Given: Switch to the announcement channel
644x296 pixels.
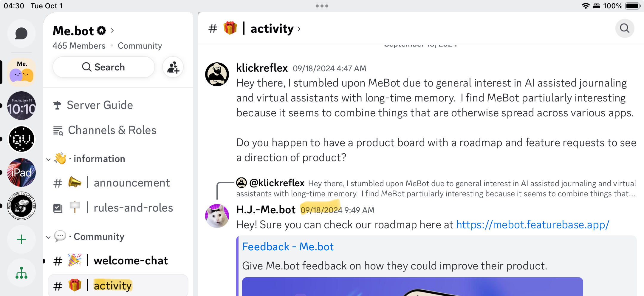Looking at the screenshot, I should [x=131, y=183].
